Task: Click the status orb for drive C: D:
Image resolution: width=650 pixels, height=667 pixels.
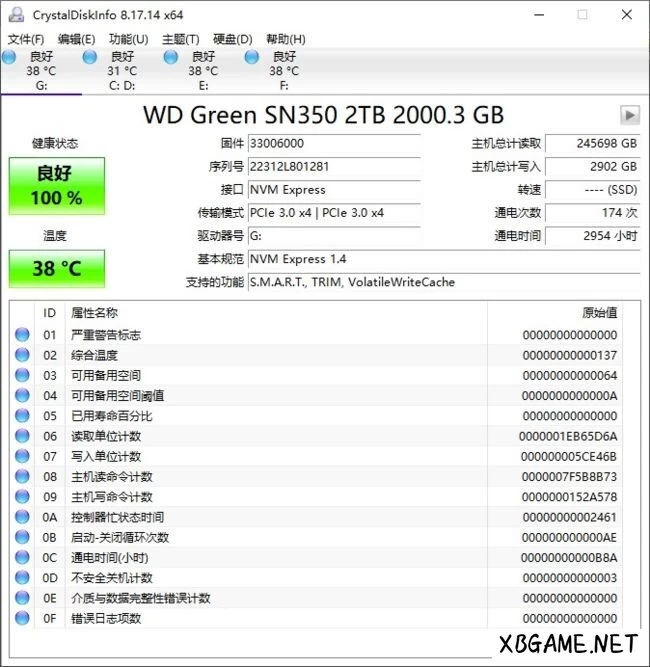Action: pyautogui.click(x=90, y=58)
